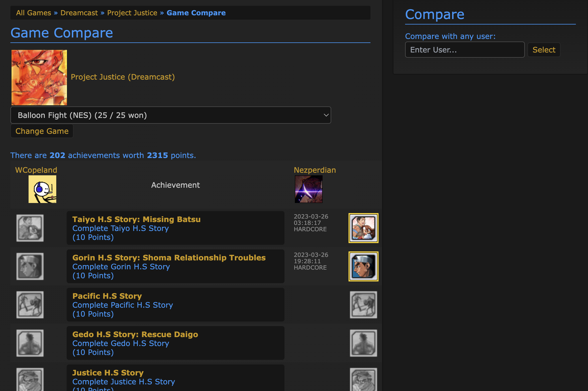Click WCopeland's profile avatar
Screen dimensions: 588x391
(x=42, y=189)
